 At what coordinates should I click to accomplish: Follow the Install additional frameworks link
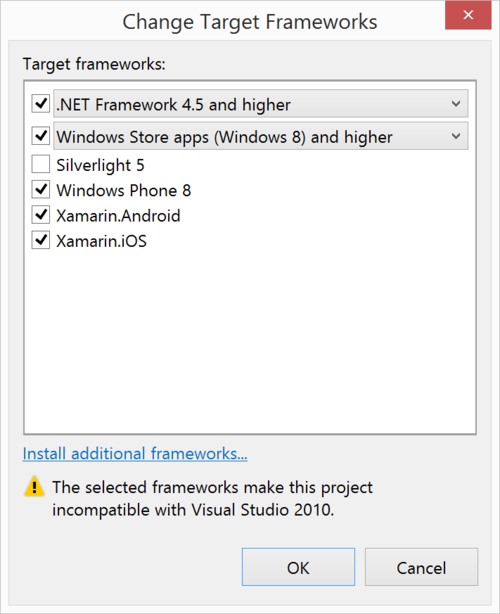pos(135,453)
